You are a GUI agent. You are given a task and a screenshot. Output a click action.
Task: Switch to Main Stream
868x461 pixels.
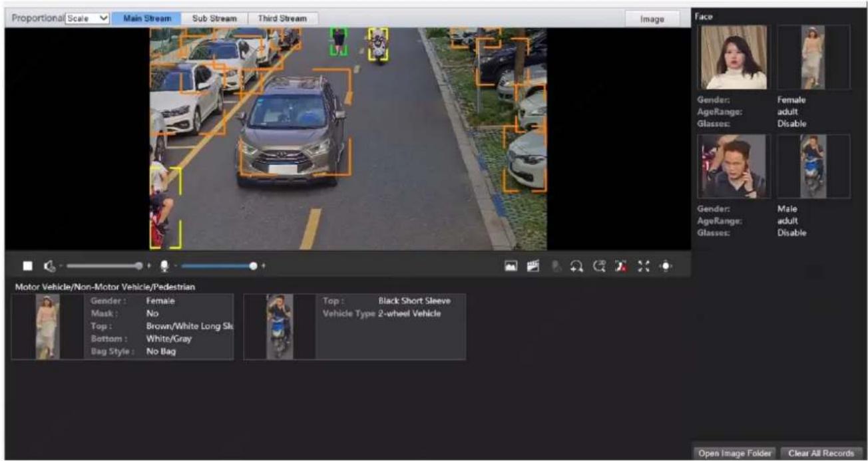point(146,19)
